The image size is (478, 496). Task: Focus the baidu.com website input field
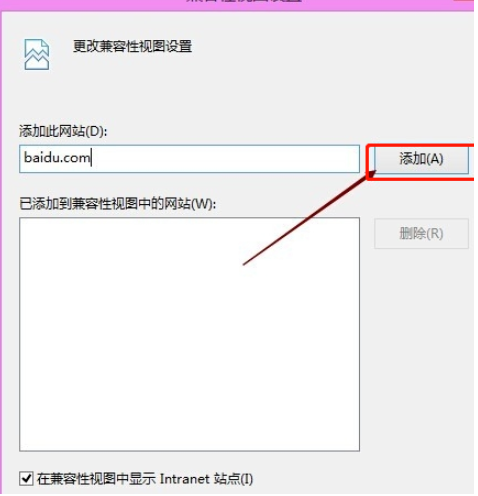pyautogui.click(x=189, y=159)
